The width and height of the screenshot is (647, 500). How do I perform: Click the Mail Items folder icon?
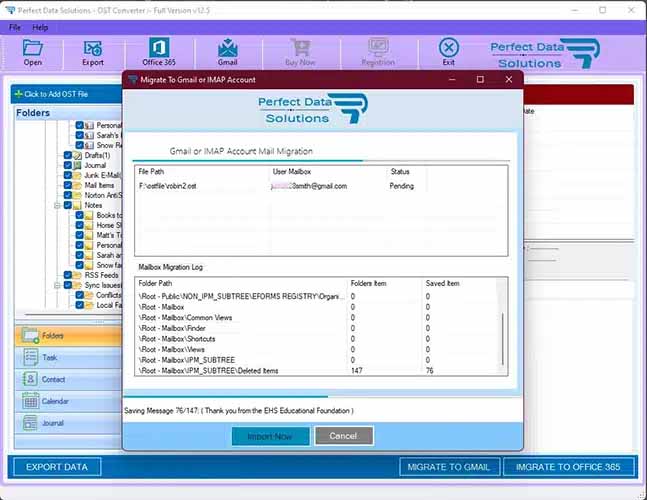(x=78, y=185)
